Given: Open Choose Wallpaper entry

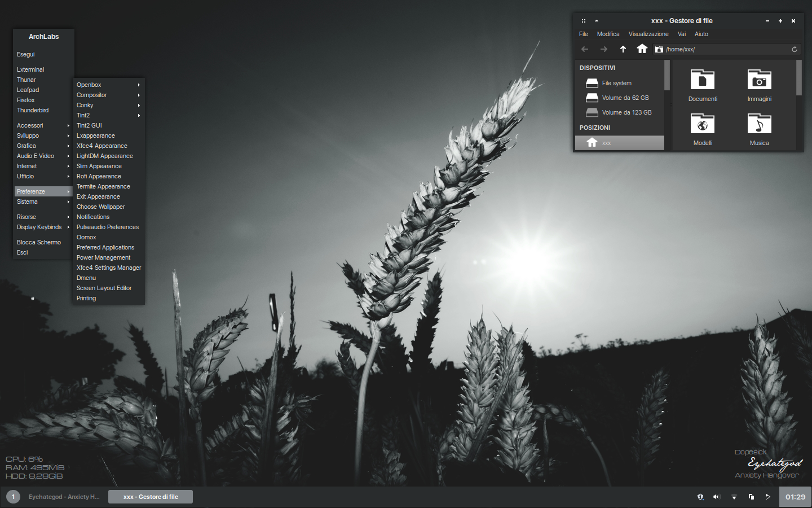Looking at the screenshot, I should 108,207.
